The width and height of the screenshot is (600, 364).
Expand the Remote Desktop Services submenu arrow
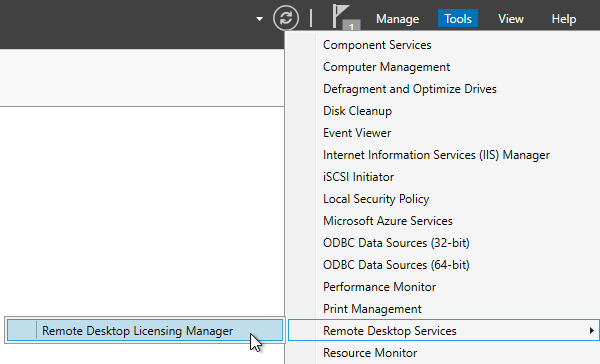point(592,330)
